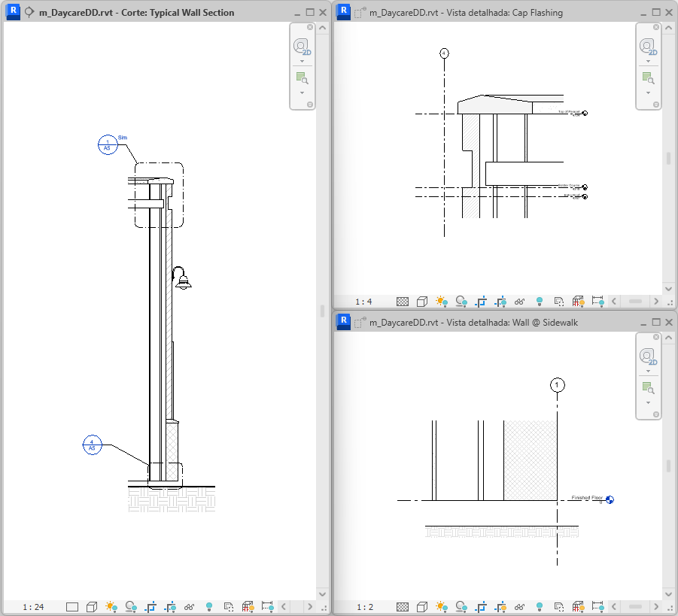Image resolution: width=678 pixels, height=616 pixels.
Task: Open Visual Style in Typical Wall Section view
Action: (92, 607)
